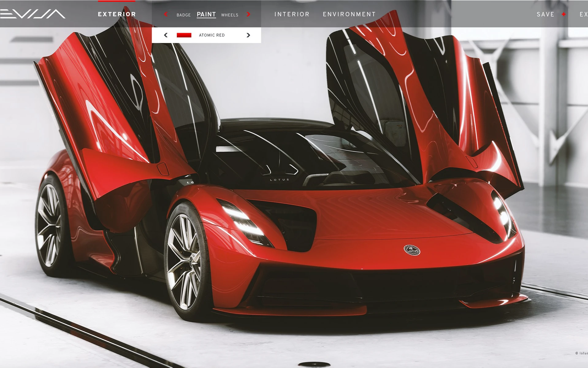The height and width of the screenshot is (368, 588).
Task: Click the Atomic Red paint name label
Action: pyautogui.click(x=212, y=35)
